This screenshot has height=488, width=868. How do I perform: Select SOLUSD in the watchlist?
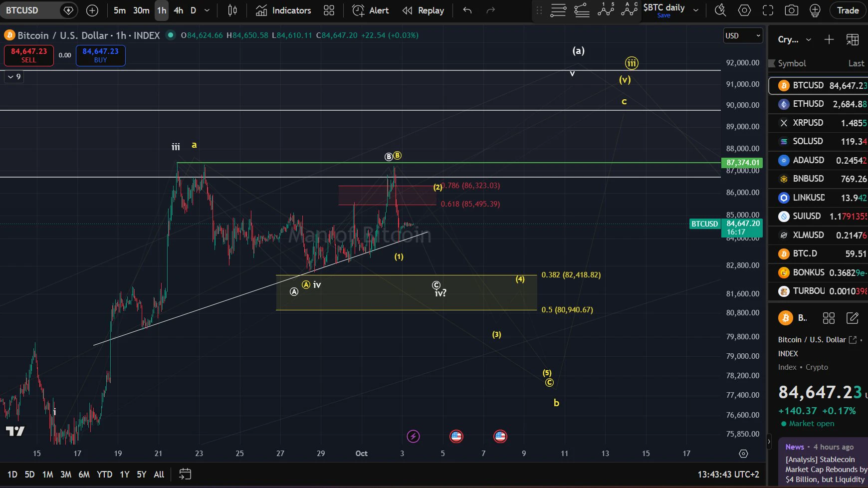point(818,141)
